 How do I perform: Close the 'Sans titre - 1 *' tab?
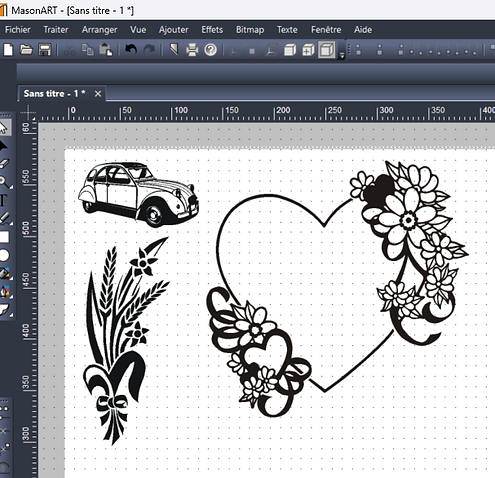(98, 94)
